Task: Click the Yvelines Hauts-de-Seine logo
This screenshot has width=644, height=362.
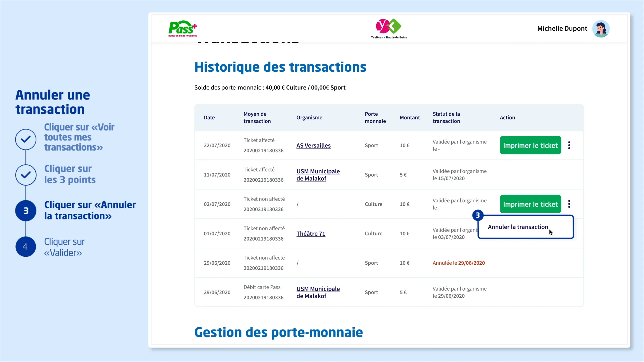Action: [x=389, y=28]
